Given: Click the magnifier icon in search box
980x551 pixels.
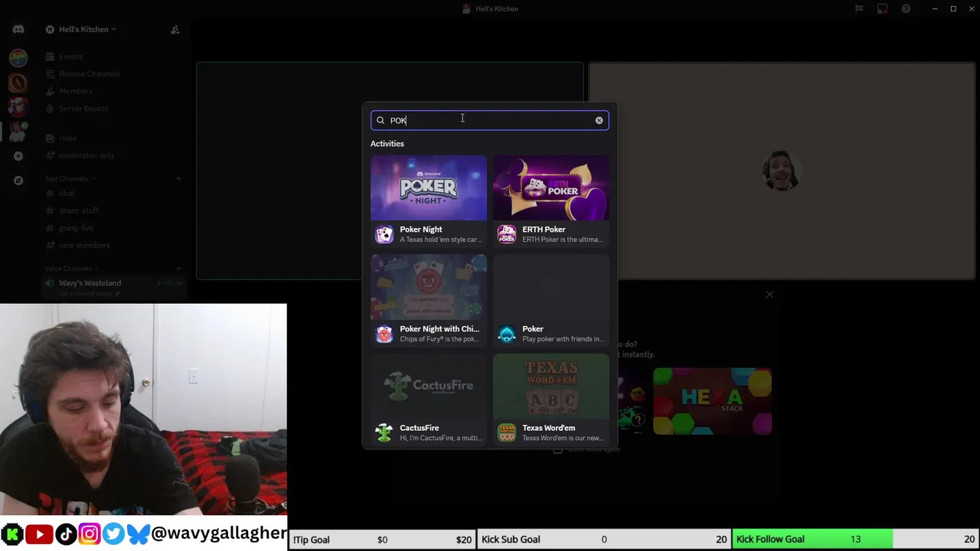Looking at the screenshot, I should pyautogui.click(x=381, y=120).
